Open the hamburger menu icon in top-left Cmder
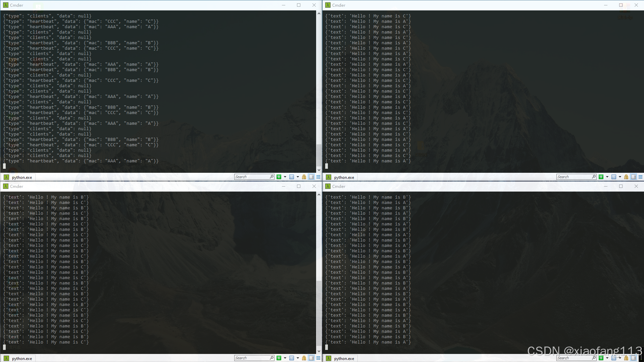This screenshot has width=644, height=362. coord(317,177)
